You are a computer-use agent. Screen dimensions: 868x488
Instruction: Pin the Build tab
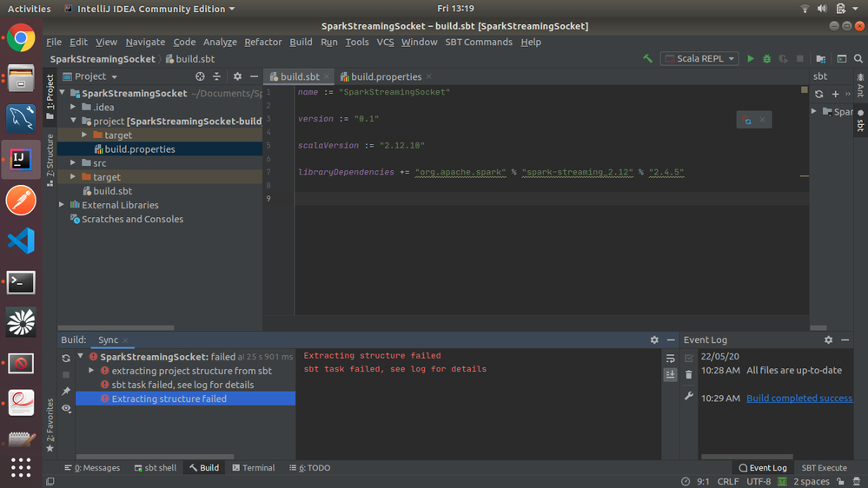click(66, 391)
